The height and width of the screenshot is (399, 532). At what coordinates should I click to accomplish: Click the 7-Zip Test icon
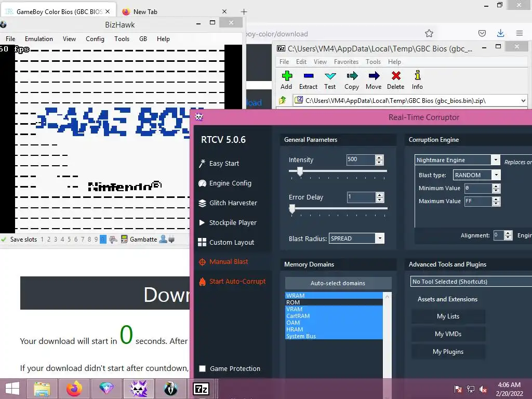330,76
